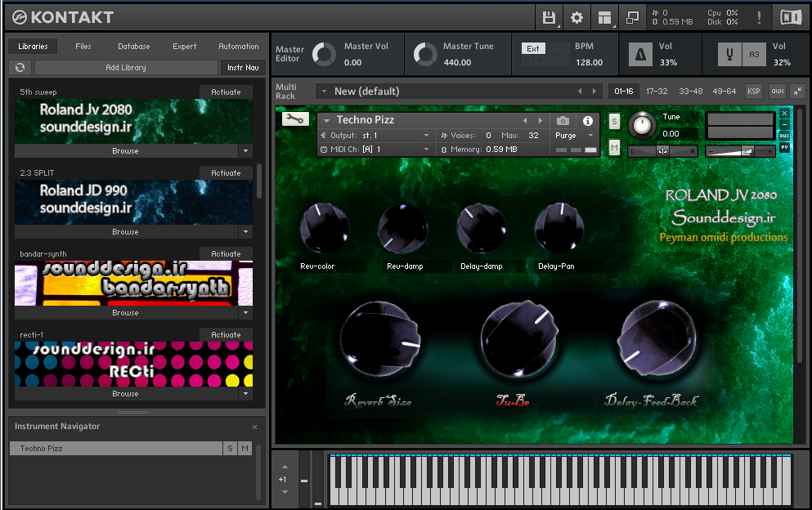Click the save (floppy disk) icon
Viewport: 812px width, 510px height.
[549, 18]
